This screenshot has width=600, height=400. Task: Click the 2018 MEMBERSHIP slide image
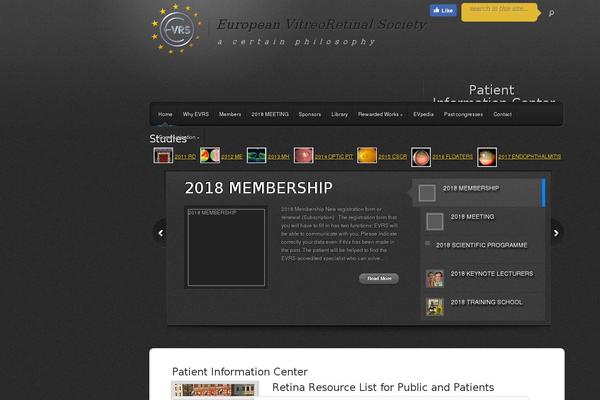[x=226, y=247]
